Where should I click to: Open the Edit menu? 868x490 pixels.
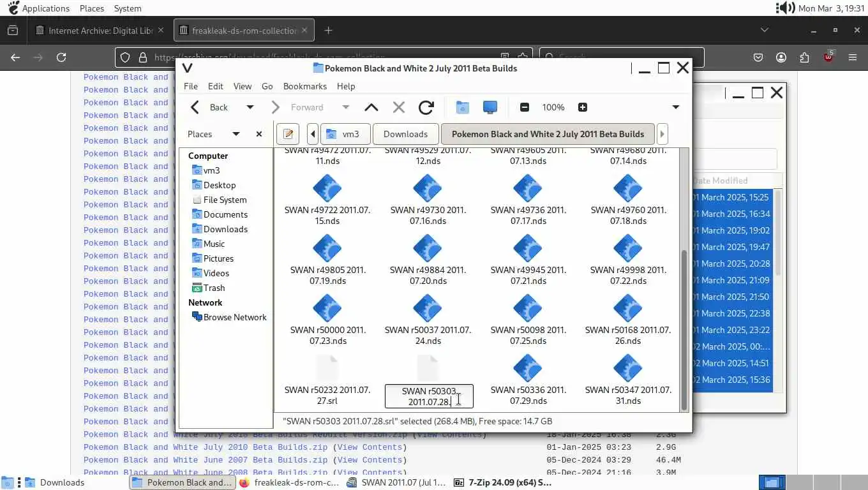click(x=216, y=86)
